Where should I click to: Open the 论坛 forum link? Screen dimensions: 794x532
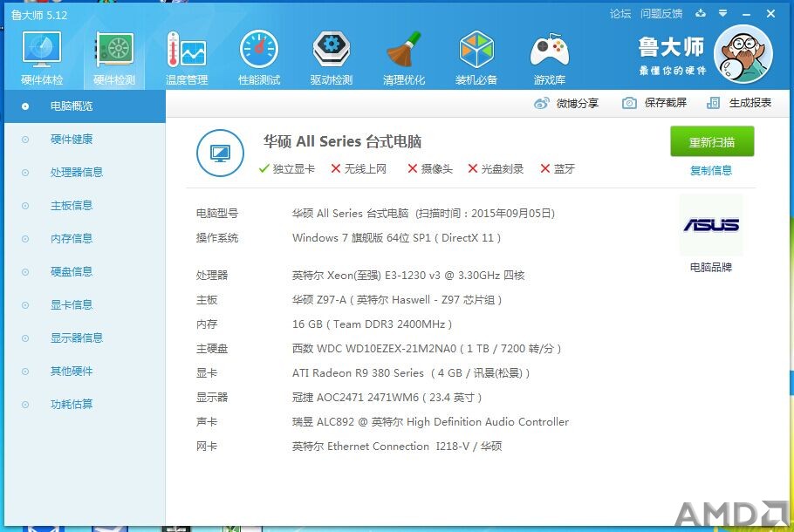[x=620, y=14]
